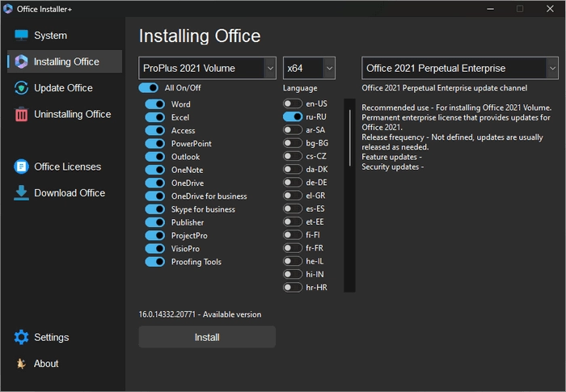Click the Uninstalling Office trash icon
566x392 pixels.
21,114
